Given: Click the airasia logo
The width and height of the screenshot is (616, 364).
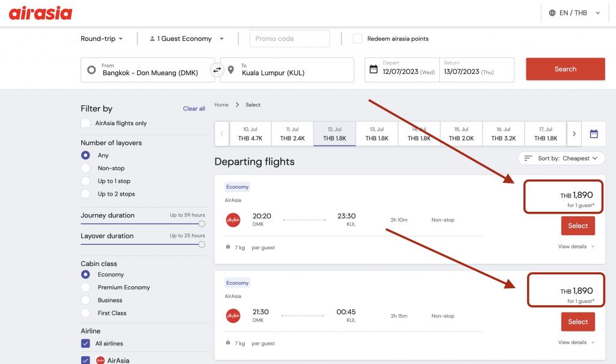Looking at the screenshot, I should [40, 13].
